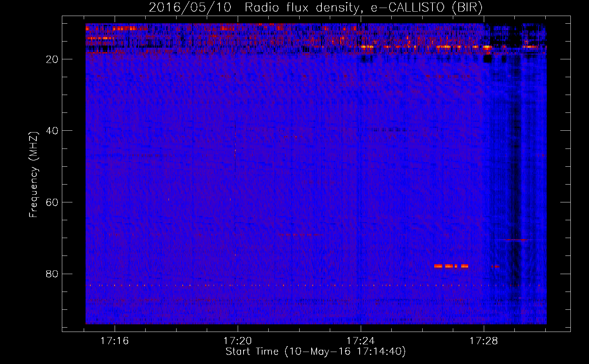Click the 60 MHz frequency tick label

point(52,202)
